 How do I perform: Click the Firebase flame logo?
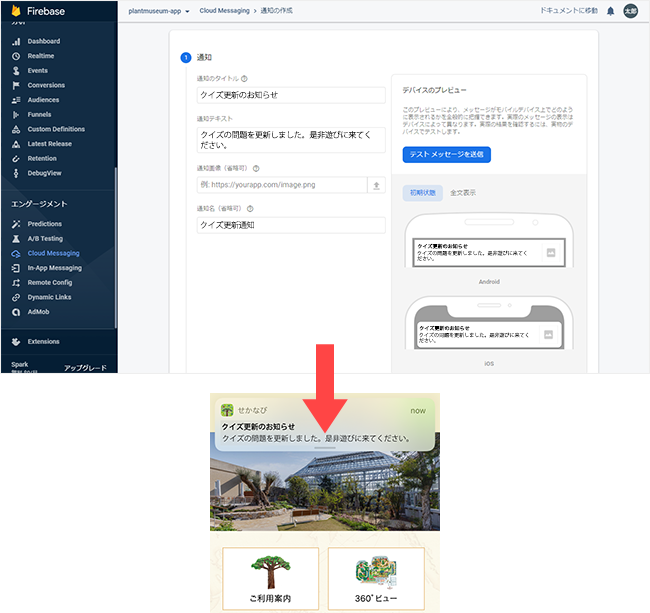[x=16, y=11]
